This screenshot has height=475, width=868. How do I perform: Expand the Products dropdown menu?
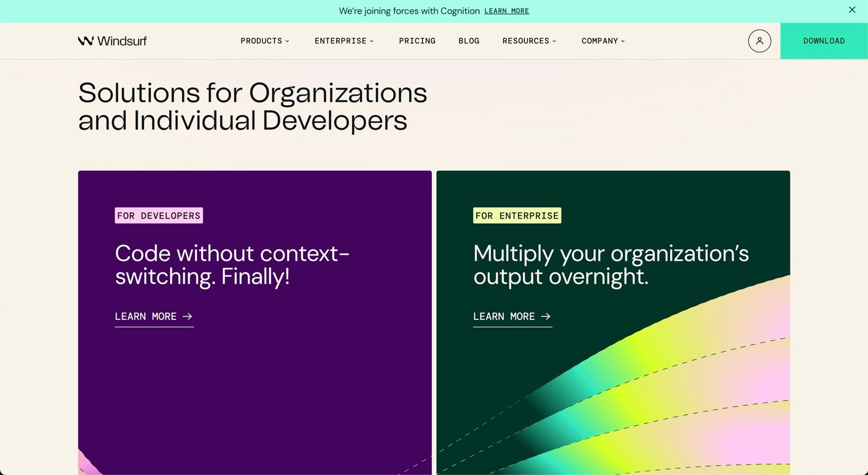(265, 41)
